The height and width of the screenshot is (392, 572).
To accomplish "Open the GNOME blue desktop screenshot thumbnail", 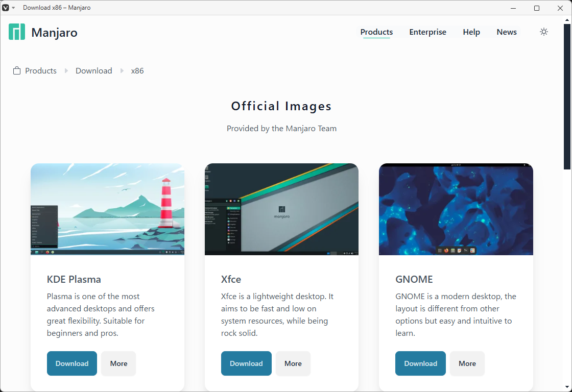I will (456, 209).
